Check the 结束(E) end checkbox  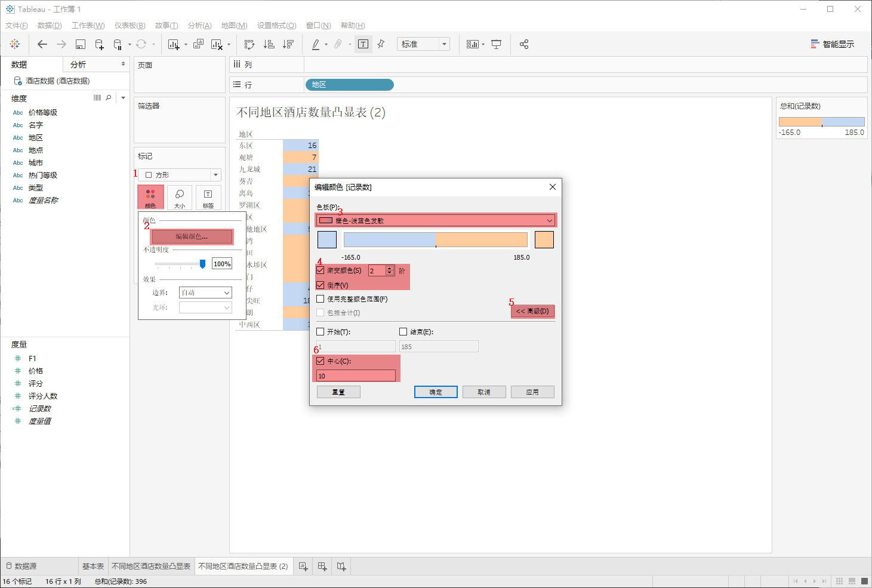[x=403, y=332]
